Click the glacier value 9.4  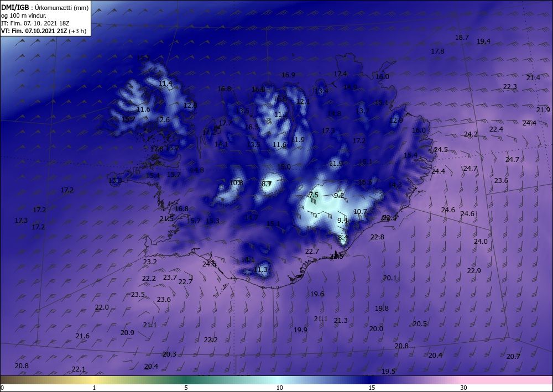pos(342,221)
